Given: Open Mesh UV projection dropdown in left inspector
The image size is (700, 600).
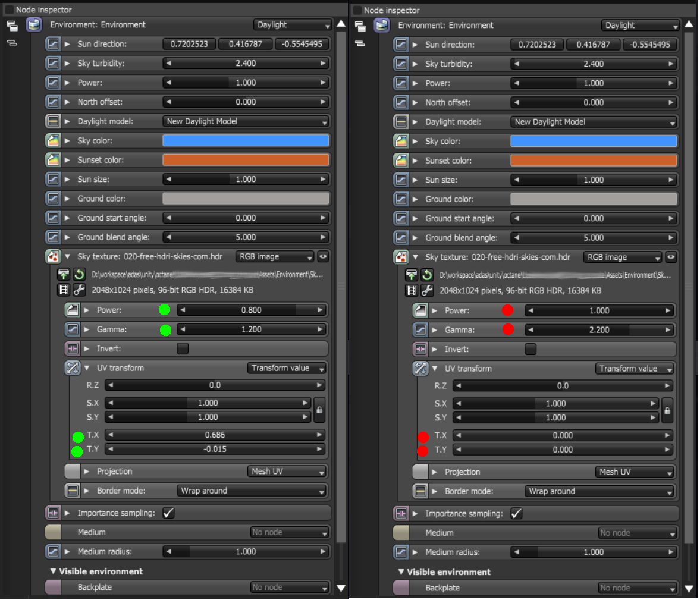Looking at the screenshot, I should (x=287, y=472).
